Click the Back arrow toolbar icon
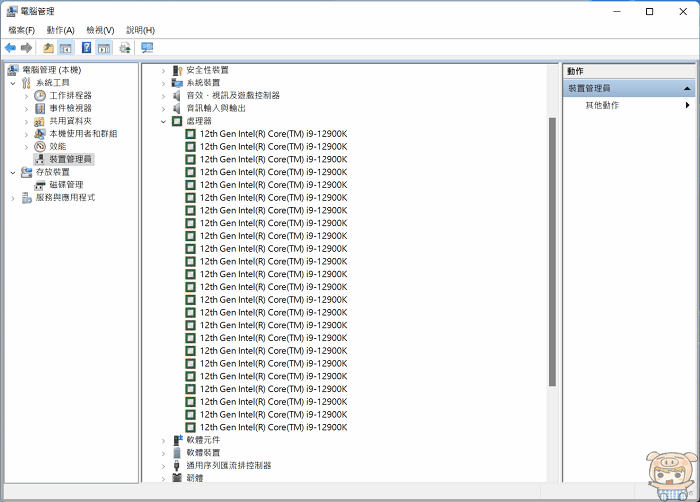 click(x=10, y=48)
